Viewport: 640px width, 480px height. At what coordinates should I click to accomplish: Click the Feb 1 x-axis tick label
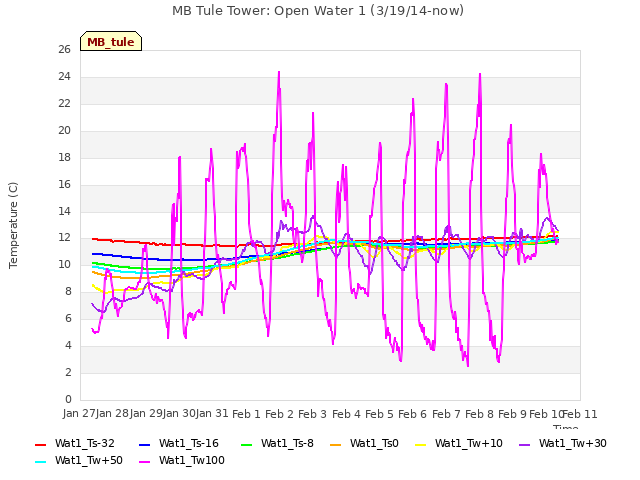tap(246, 414)
